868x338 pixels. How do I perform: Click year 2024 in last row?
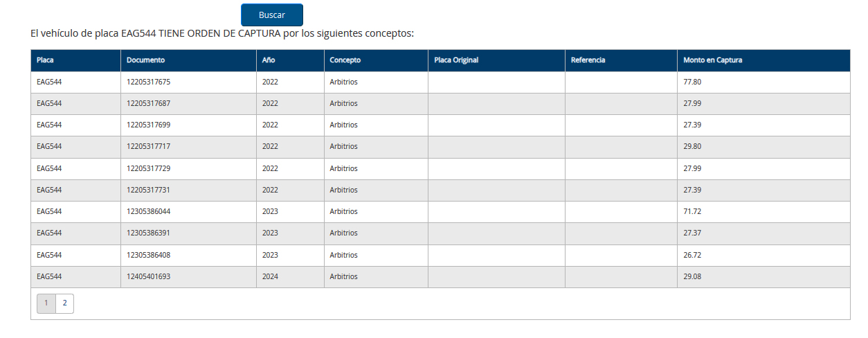(x=270, y=276)
